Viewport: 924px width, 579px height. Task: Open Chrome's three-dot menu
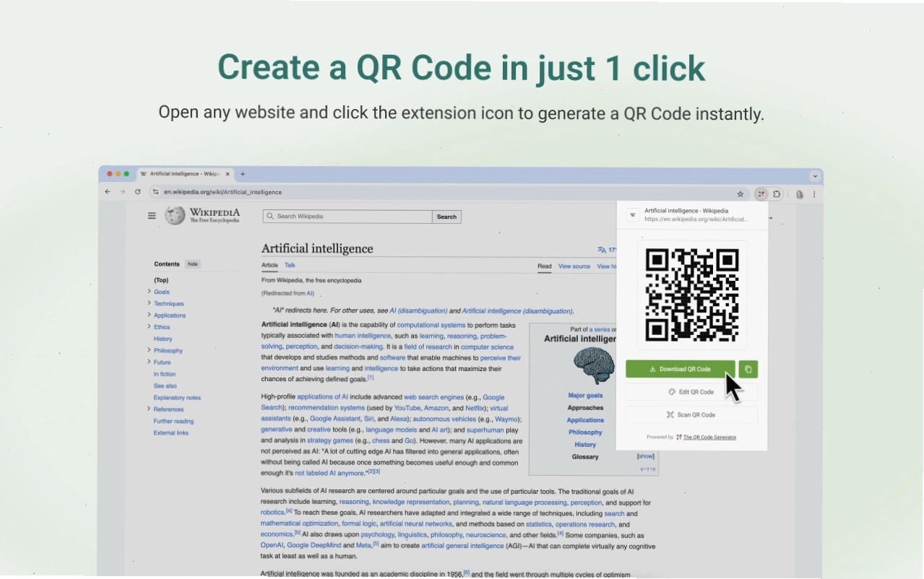pos(814,194)
